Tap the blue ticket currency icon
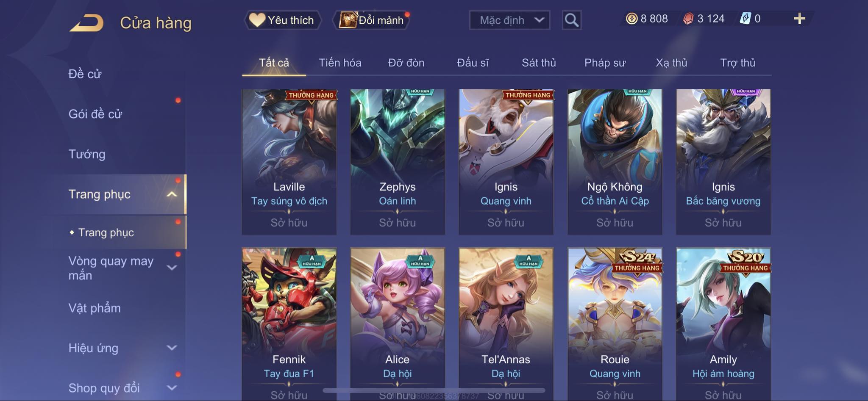Screen dimensions: 868x401 tap(745, 19)
